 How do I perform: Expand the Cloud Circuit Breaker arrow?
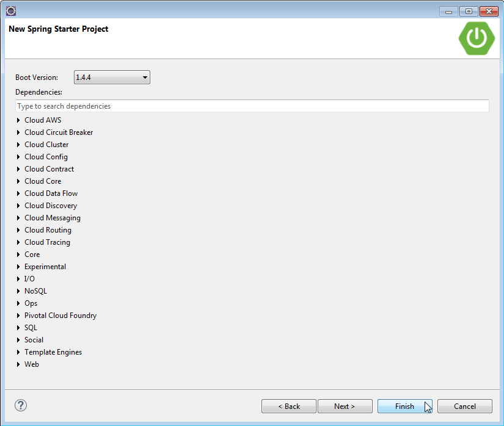click(x=18, y=132)
